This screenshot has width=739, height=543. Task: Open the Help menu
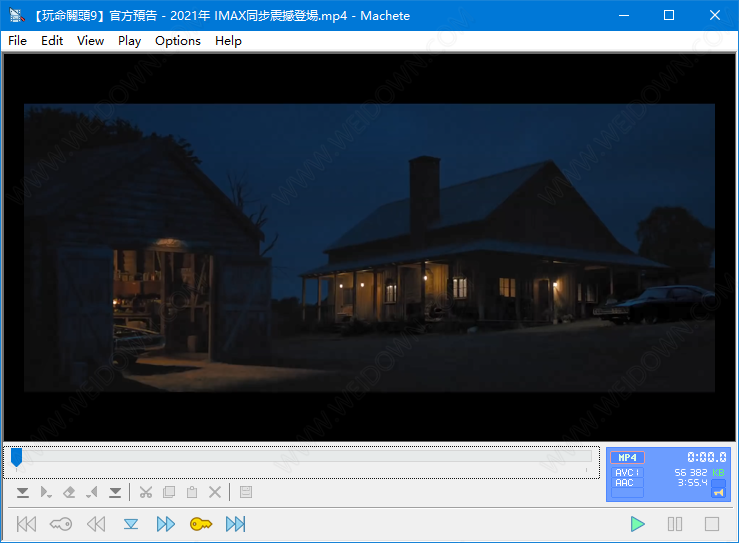(228, 41)
